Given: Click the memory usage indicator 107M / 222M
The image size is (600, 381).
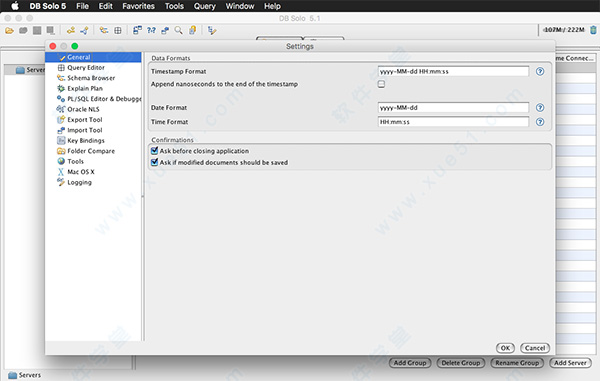Looking at the screenshot, I should click(x=564, y=30).
